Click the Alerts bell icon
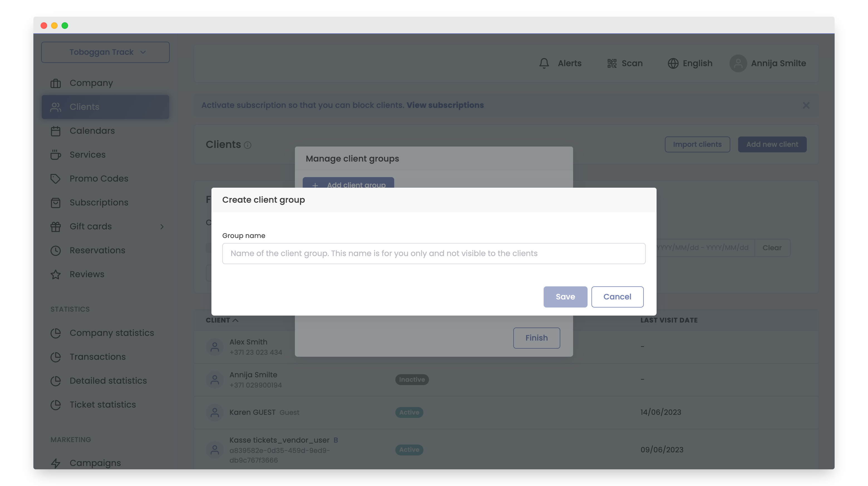This screenshot has height=486, width=868. (544, 63)
